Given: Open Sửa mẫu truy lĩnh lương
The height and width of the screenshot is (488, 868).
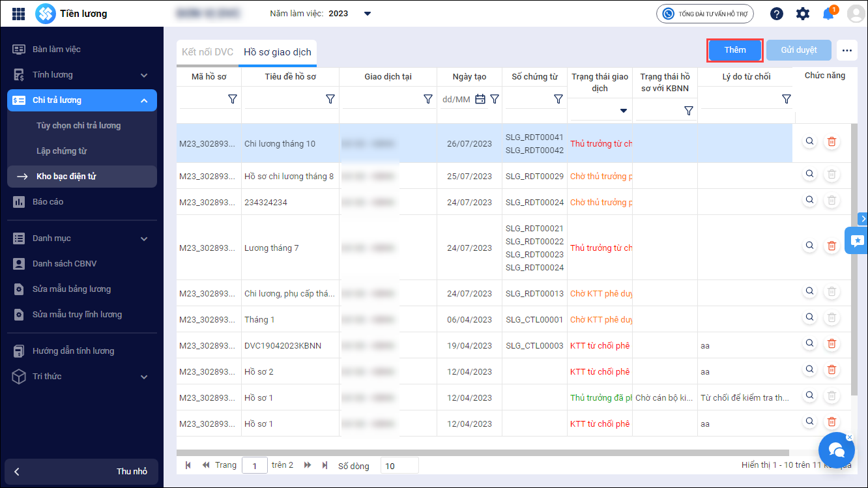Looking at the screenshot, I should coord(81,315).
